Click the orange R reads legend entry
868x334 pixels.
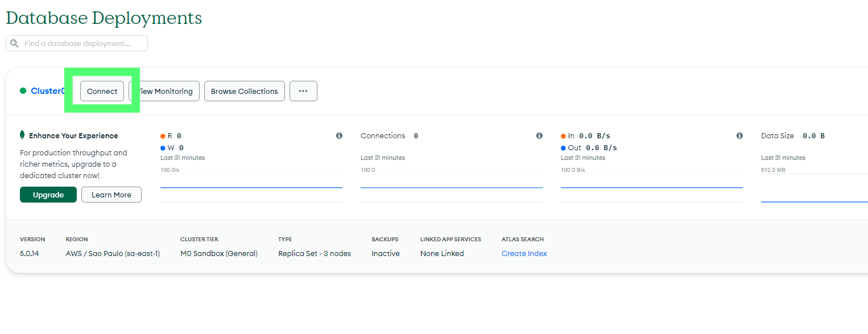tap(171, 136)
